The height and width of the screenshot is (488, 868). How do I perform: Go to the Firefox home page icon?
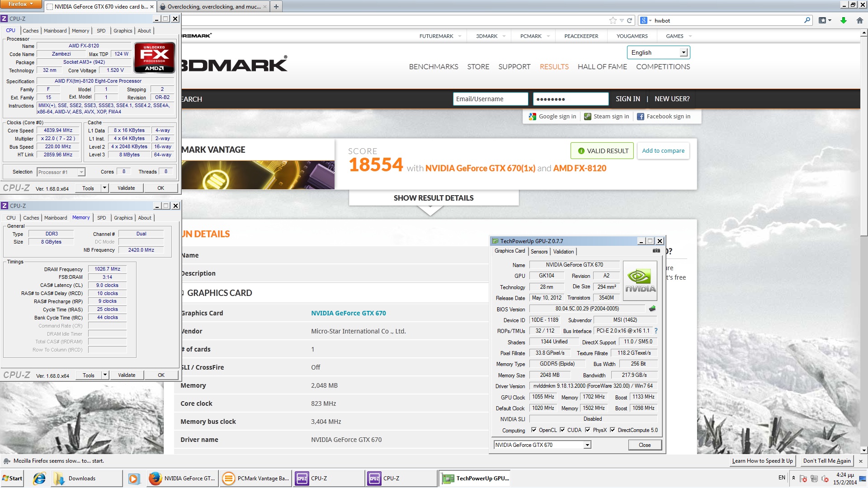tap(859, 20)
